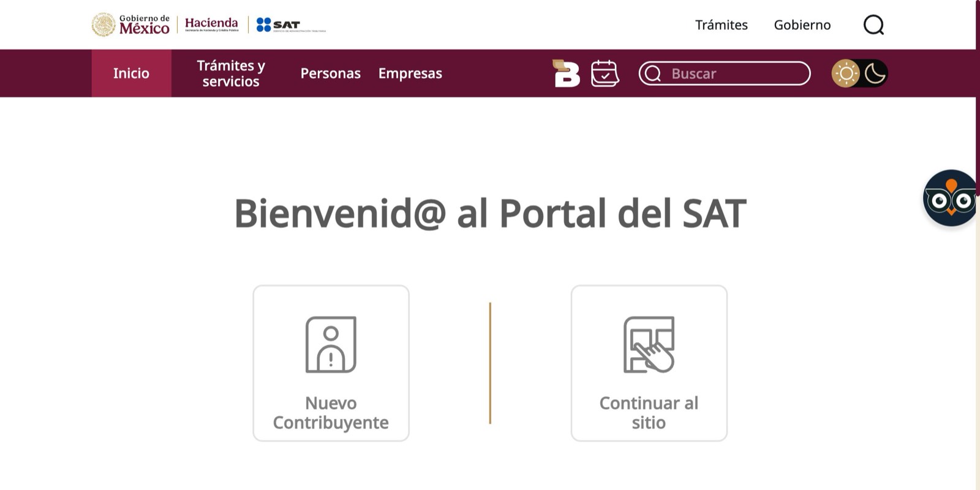Viewport: 980px width, 490px height.
Task: Select the Inicio tab
Action: coord(131,73)
